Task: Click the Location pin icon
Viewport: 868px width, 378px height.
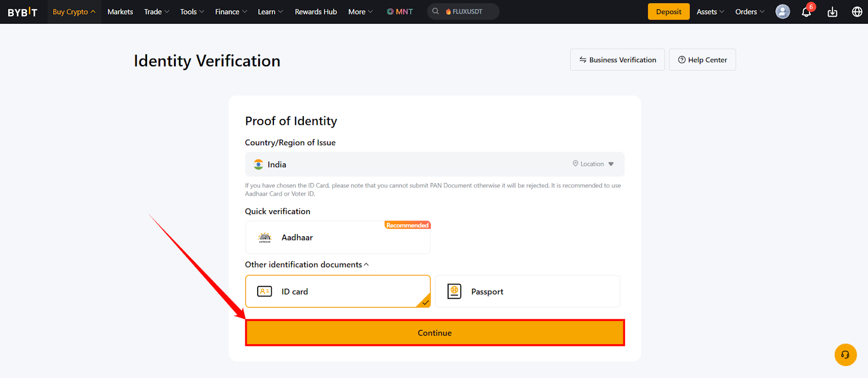Action: click(576, 163)
